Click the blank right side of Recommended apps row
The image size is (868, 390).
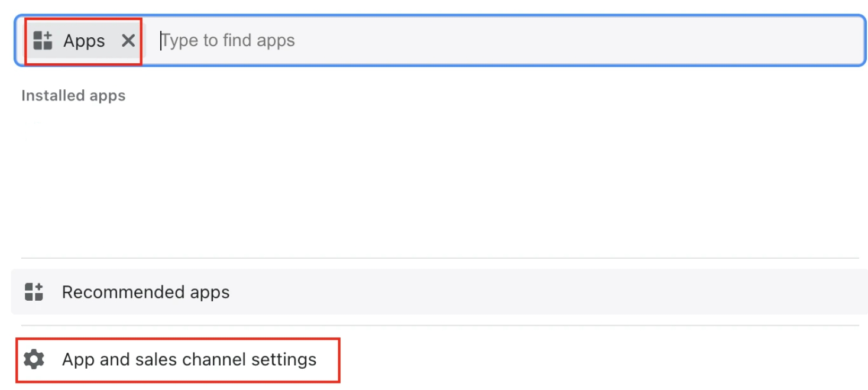(x=650, y=292)
